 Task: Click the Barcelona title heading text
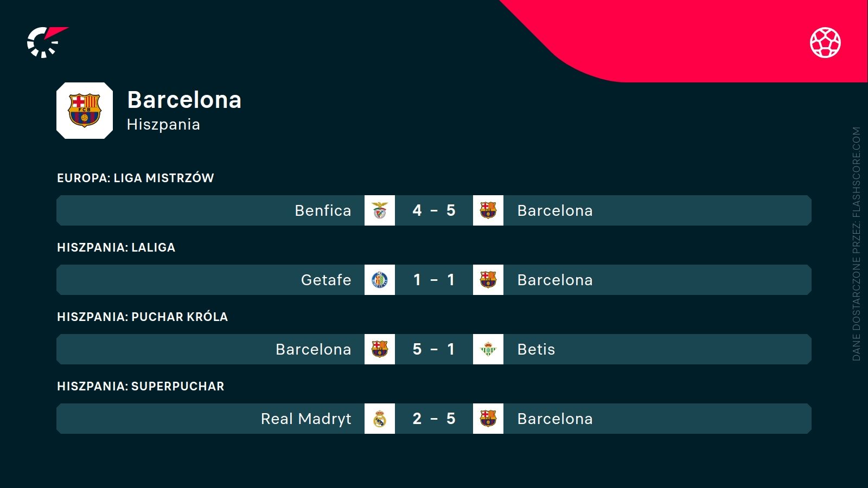[x=184, y=100]
